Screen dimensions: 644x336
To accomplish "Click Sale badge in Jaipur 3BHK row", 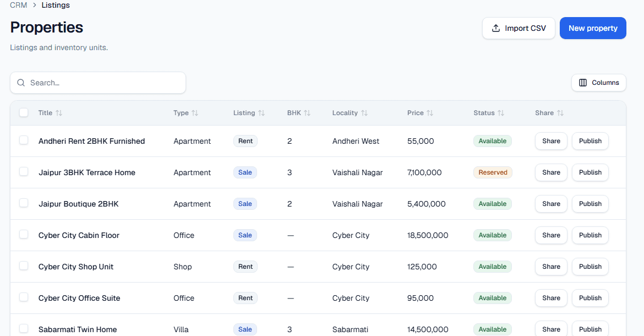I will [245, 172].
